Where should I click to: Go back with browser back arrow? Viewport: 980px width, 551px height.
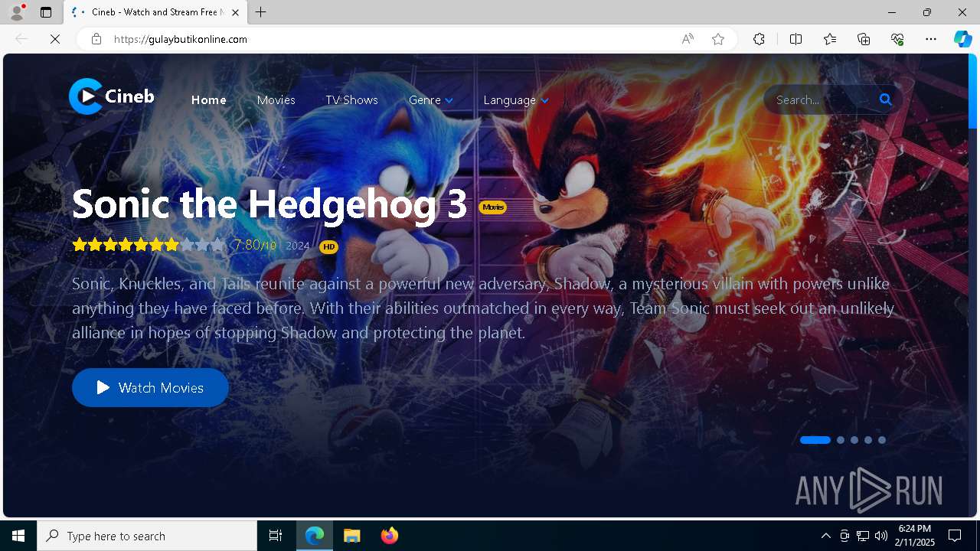21,39
